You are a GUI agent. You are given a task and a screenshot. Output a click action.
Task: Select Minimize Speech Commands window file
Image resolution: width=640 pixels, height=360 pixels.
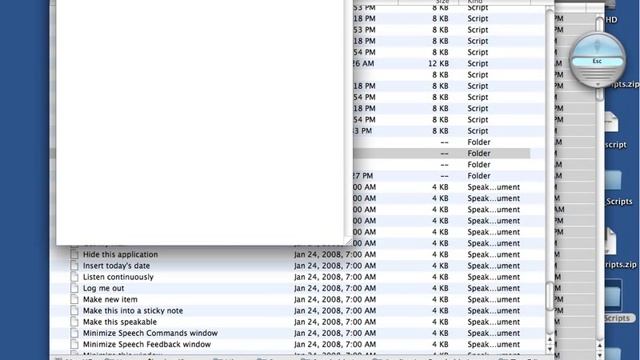pyautogui.click(x=150, y=333)
